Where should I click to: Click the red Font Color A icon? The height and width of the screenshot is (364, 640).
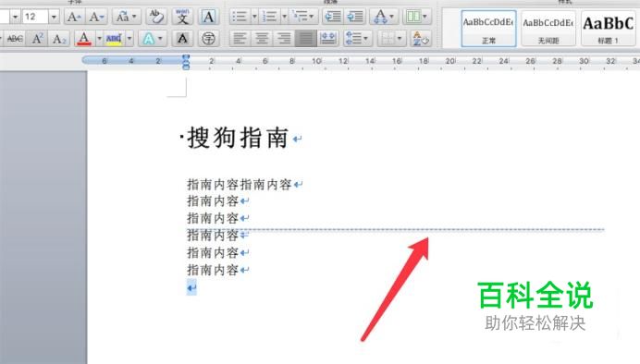click(84, 39)
